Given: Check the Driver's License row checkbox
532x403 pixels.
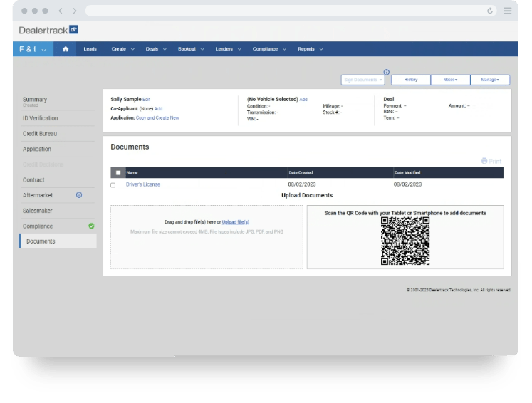Looking at the screenshot, I should pyautogui.click(x=113, y=185).
